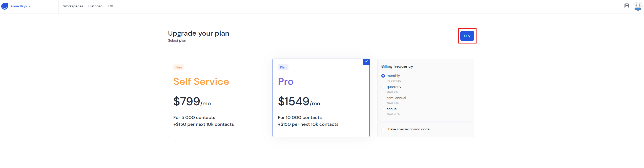Image resolution: width=644 pixels, height=168 pixels.
Task: Click the chevron next to Anna Bryk
Action: [x=30, y=6]
